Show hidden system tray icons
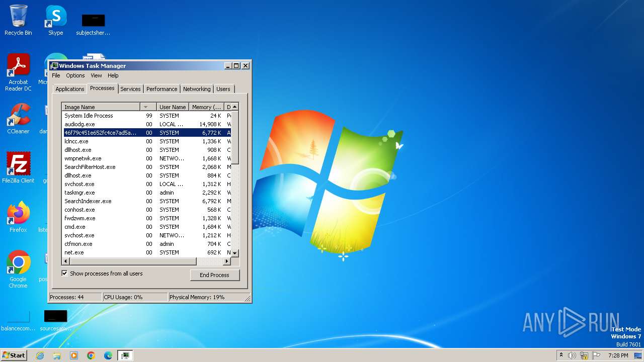The width and height of the screenshot is (644, 362). (x=561, y=355)
